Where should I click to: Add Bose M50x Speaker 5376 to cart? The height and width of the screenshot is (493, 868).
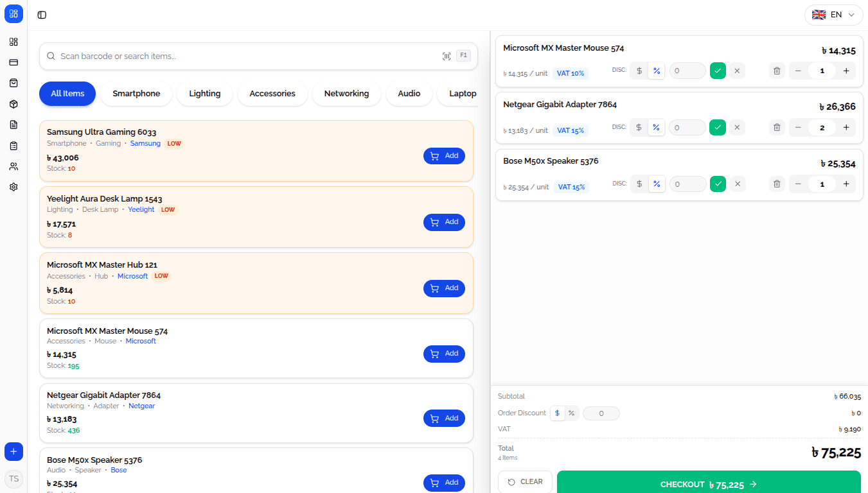coord(444,483)
